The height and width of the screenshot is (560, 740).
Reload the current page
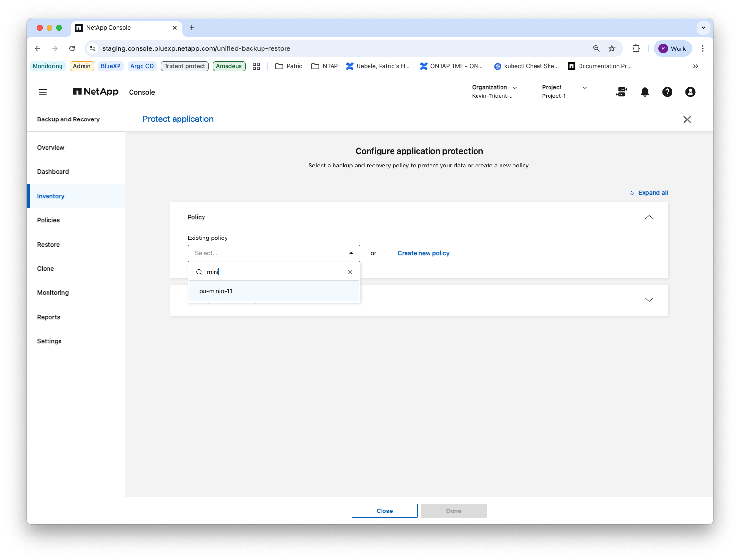pyautogui.click(x=72, y=48)
